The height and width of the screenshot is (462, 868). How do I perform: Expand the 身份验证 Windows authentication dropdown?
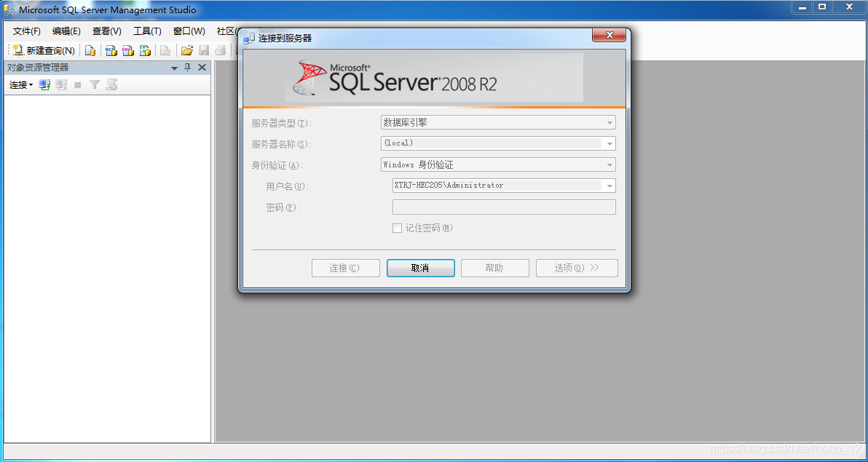pyautogui.click(x=609, y=164)
